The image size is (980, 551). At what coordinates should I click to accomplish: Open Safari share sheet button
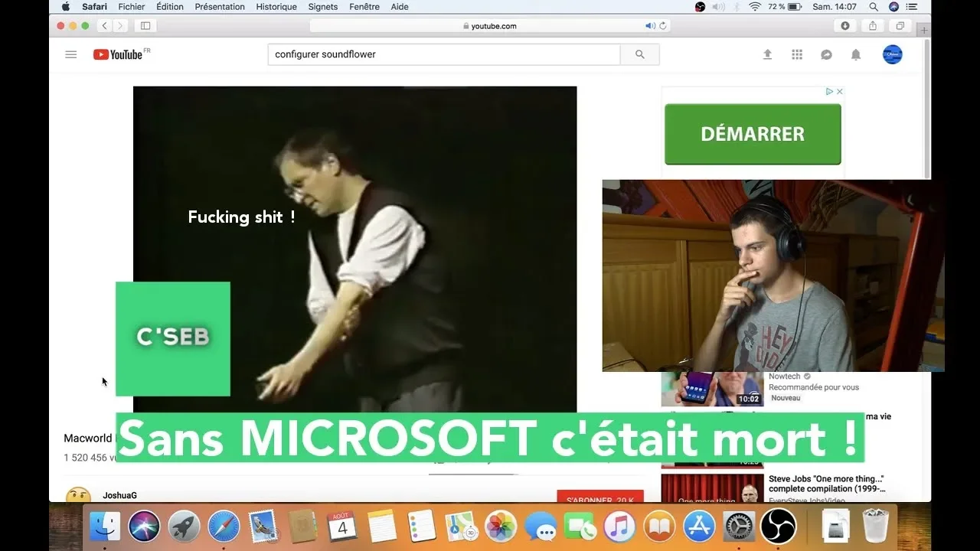(x=873, y=26)
